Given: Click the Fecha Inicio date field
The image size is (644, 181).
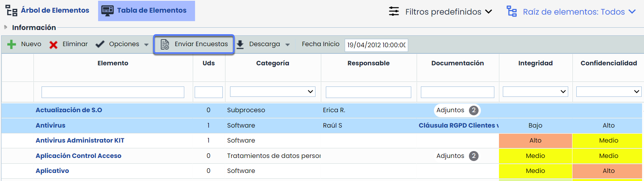Looking at the screenshot, I should pyautogui.click(x=376, y=45).
